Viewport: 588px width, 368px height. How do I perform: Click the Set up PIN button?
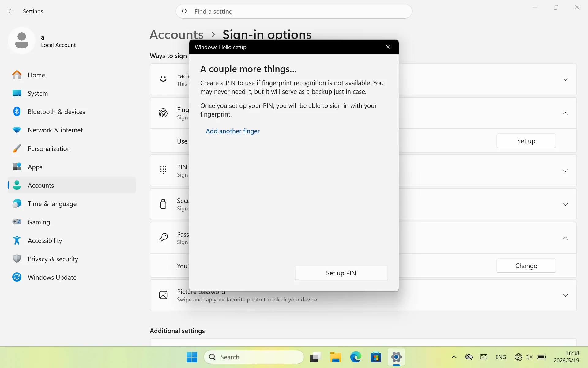point(341,273)
